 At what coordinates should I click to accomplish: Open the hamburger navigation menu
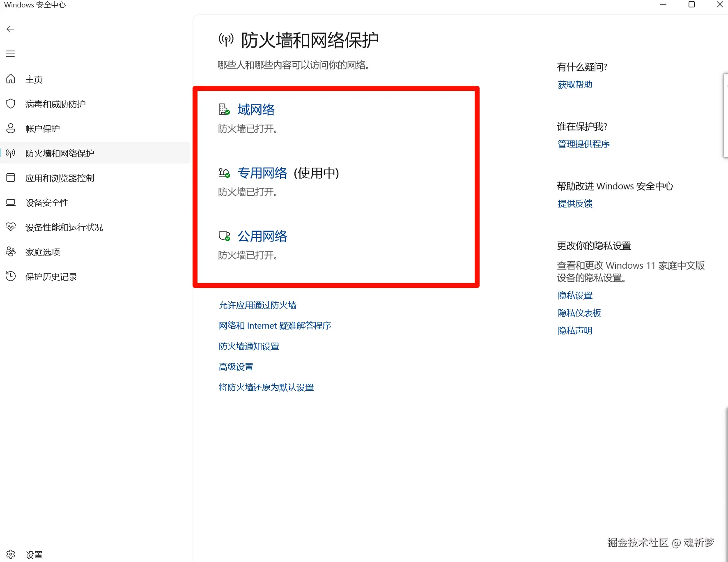[x=10, y=54]
